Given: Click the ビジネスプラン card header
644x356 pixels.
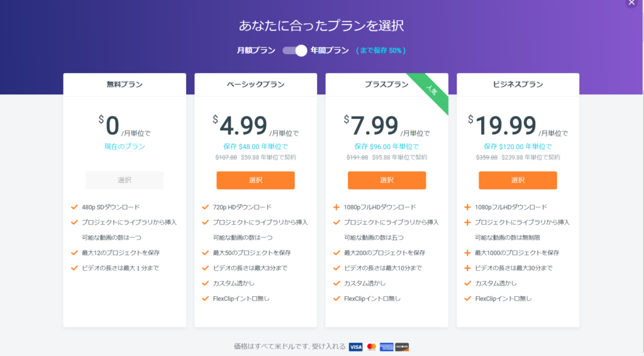Looking at the screenshot, I should [518, 84].
